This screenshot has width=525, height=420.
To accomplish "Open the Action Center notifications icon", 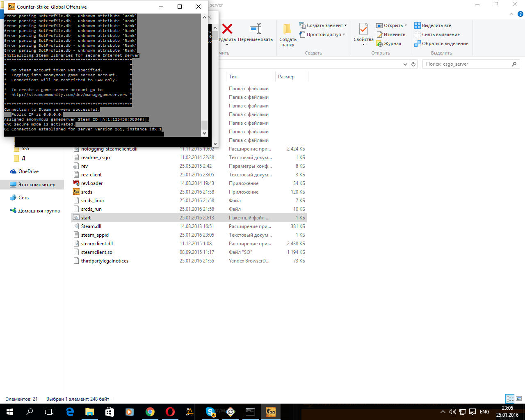I will (472, 412).
